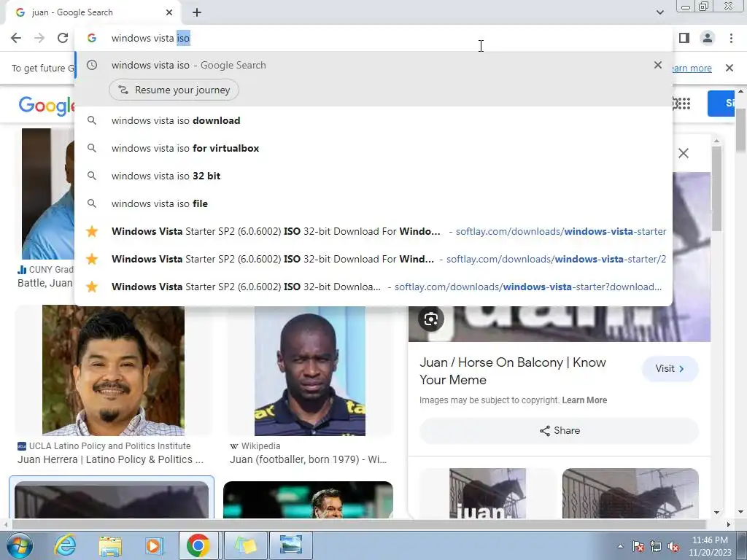747x560 pixels.
Task: Click clock history icon in first suggestion
Action: pyautogui.click(x=92, y=65)
